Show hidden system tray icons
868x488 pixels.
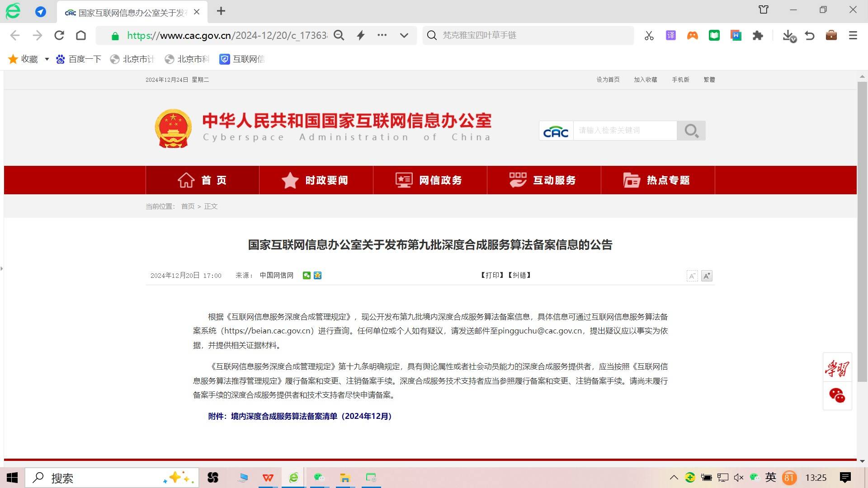pyautogui.click(x=674, y=478)
